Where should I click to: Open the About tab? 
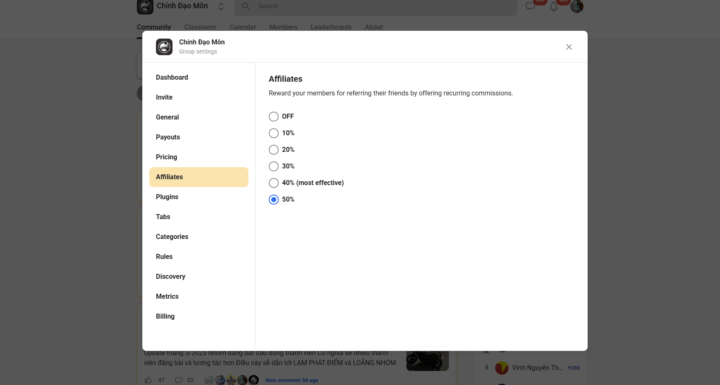[x=373, y=27]
